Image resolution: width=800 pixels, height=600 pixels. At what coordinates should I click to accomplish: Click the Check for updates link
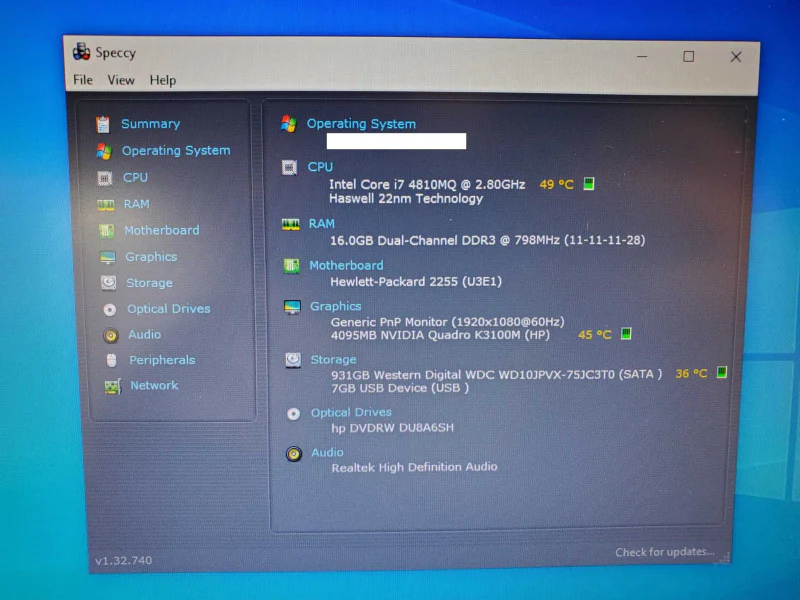click(x=664, y=552)
